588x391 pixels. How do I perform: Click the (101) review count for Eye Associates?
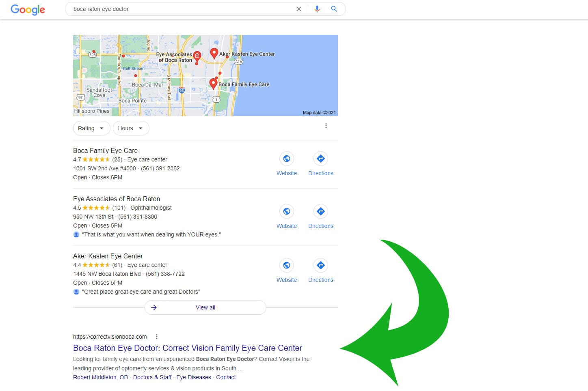(x=119, y=208)
